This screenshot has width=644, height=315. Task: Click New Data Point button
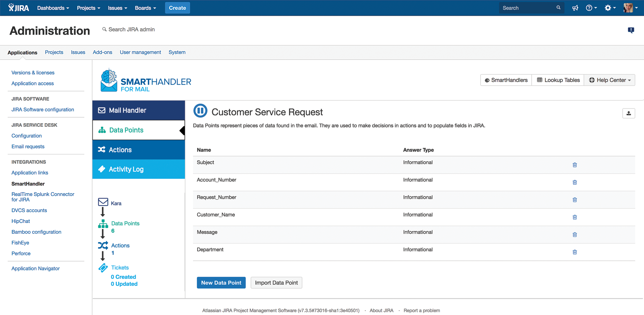click(221, 283)
